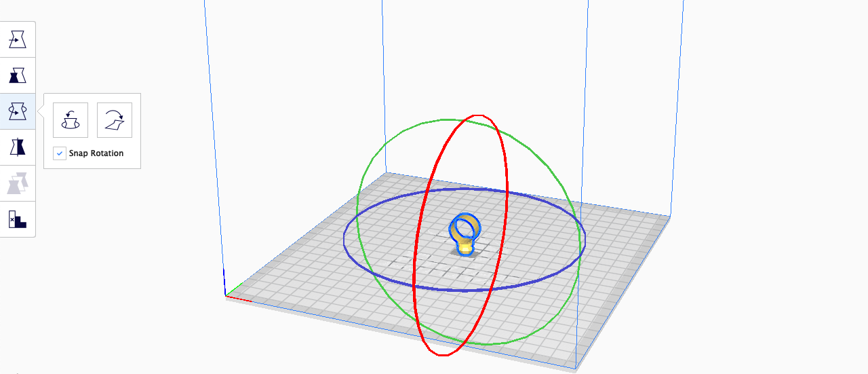
Task: Select the Mirror tool in the toolbar
Action: pyautogui.click(x=18, y=147)
